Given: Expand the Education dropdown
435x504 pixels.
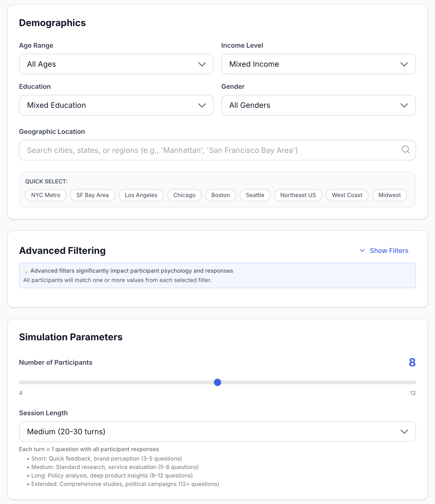Looking at the screenshot, I should click(116, 105).
